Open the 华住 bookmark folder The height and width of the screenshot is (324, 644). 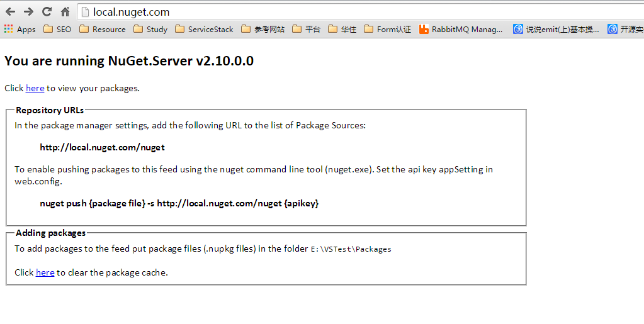pyautogui.click(x=342, y=29)
